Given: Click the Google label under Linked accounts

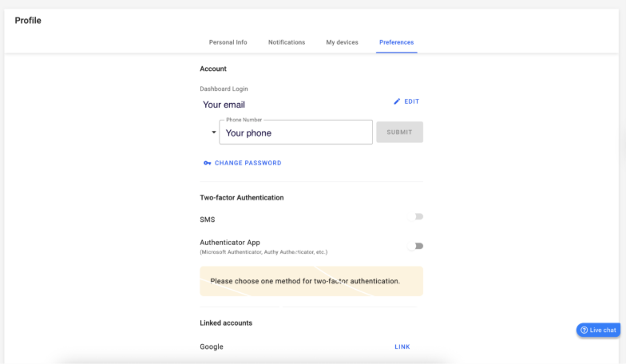Looking at the screenshot, I should pyautogui.click(x=212, y=346).
